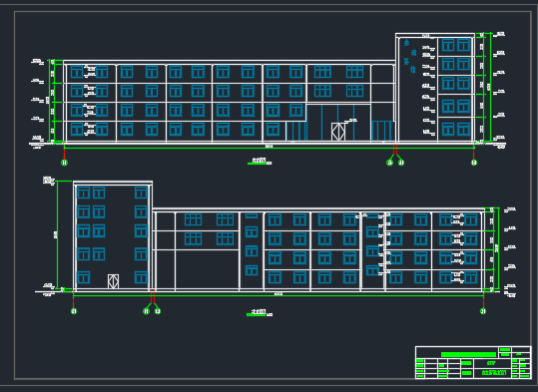Select the leftmost grid axis bubble under the upper elevation

pos(64,163)
